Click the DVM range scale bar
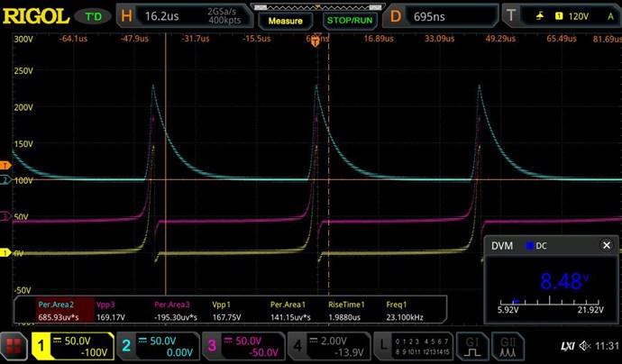 [x=550, y=302]
